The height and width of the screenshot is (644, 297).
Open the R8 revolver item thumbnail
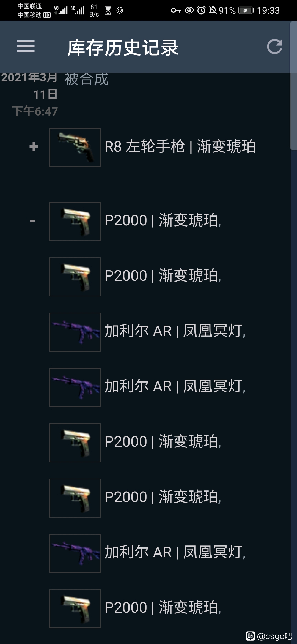click(75, 148)
